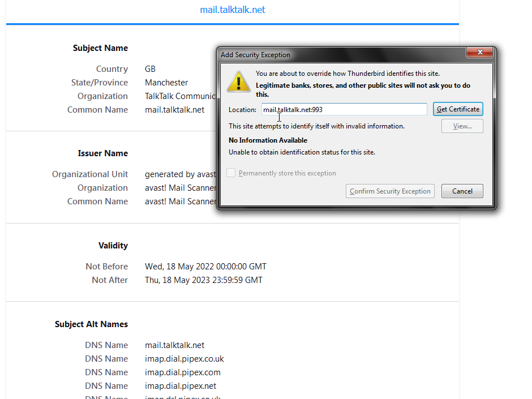
Task: Click the Get Certificate button
Action: click(458, 109)
